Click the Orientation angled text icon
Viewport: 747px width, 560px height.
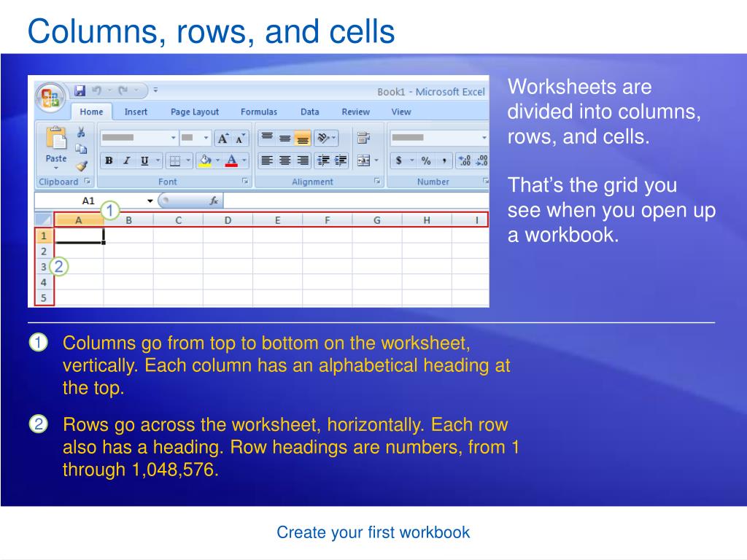[323, 138]
